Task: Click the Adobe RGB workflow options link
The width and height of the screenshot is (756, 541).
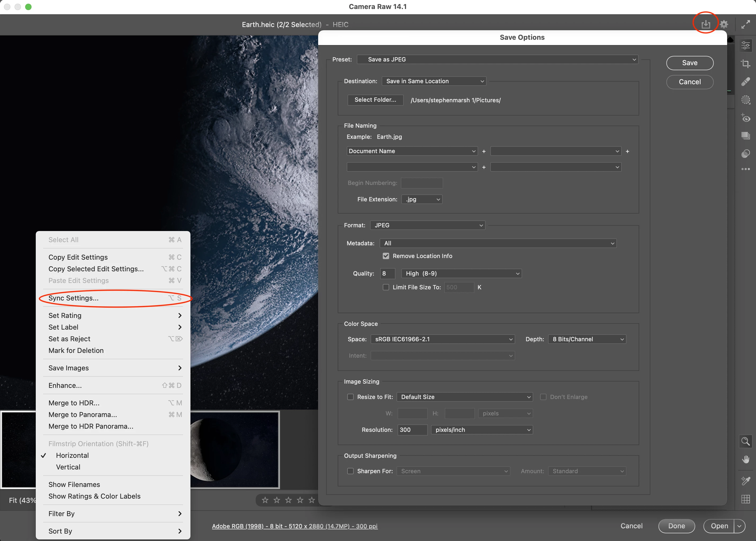Action: (x=294, y=526)
